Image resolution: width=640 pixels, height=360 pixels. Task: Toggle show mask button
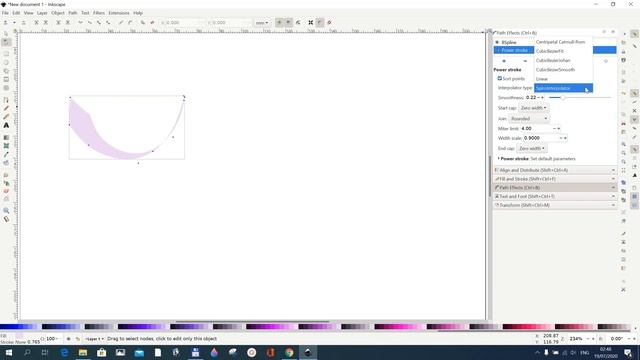click(288, 22)
